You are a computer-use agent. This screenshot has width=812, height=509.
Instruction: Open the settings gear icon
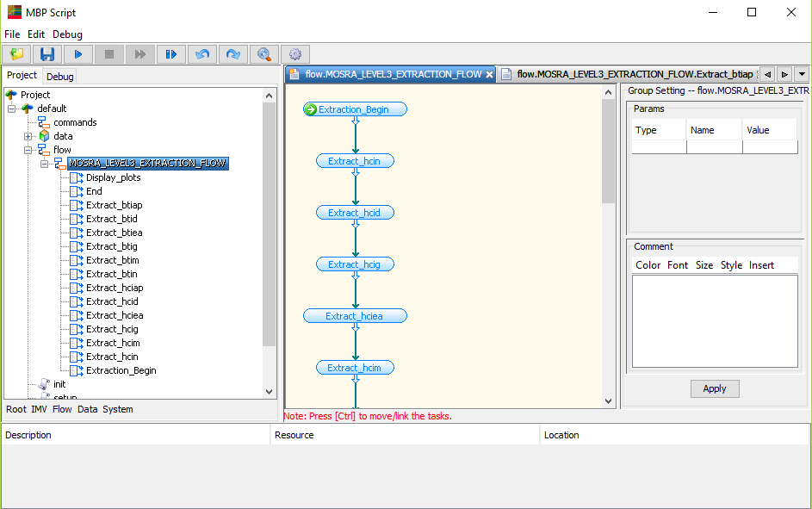(295, 54)
